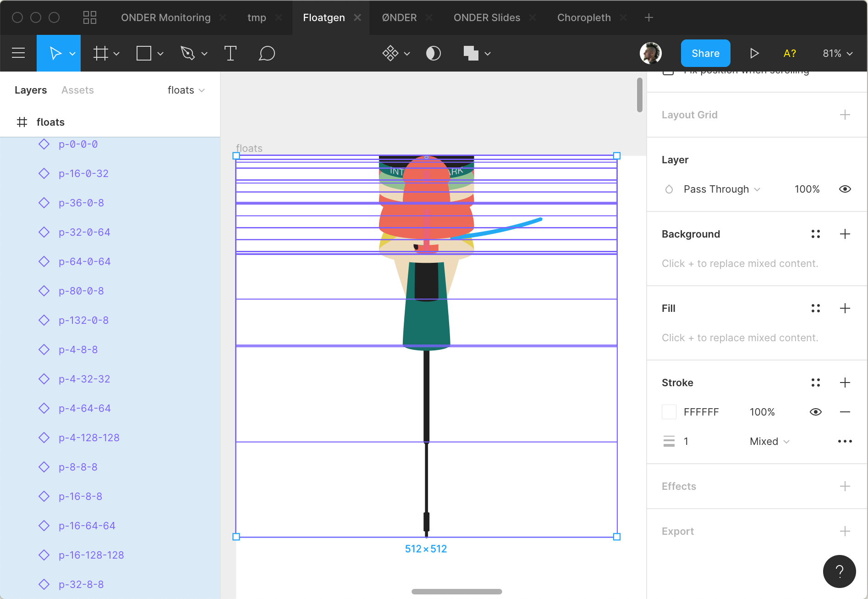Toggle layer visibility eye next to 100%
Viewport: 868px width, 599px height.
(845, 189)
